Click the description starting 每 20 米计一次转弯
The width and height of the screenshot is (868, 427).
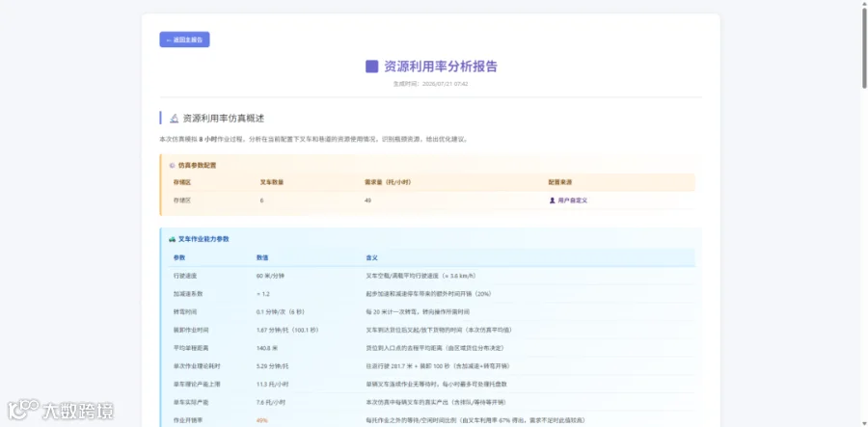(x=418, y=312)
